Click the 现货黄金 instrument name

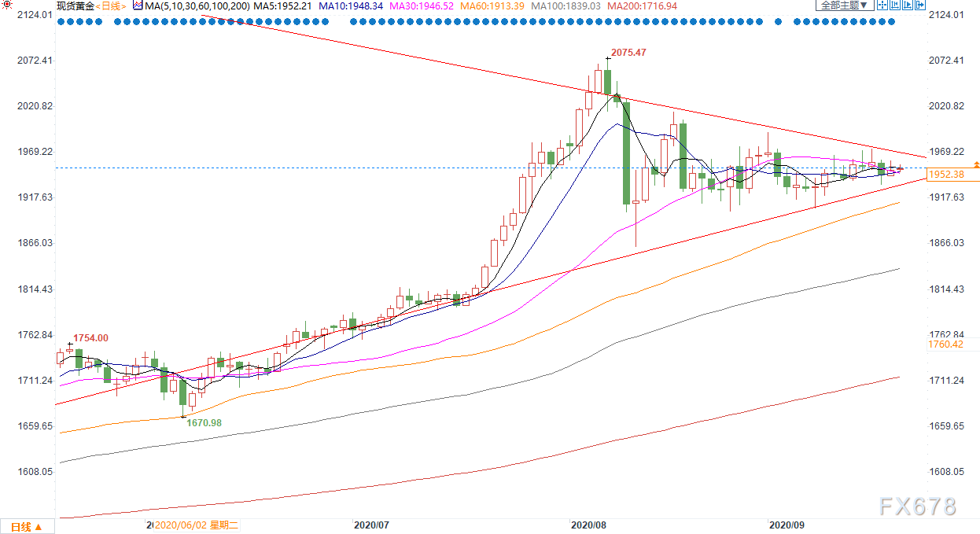coord(76,6)
